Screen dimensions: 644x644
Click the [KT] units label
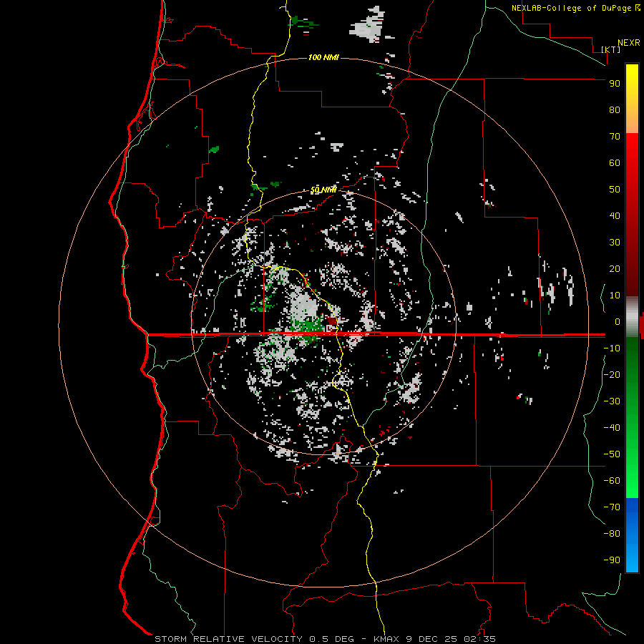pos(611,49)
